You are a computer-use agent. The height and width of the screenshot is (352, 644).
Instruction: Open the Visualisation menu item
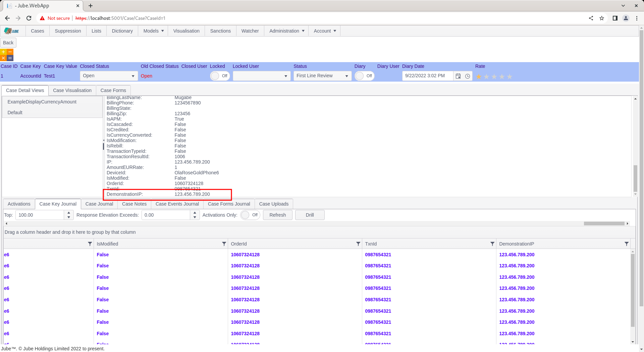pyautogui.click(x=186, y=31)
